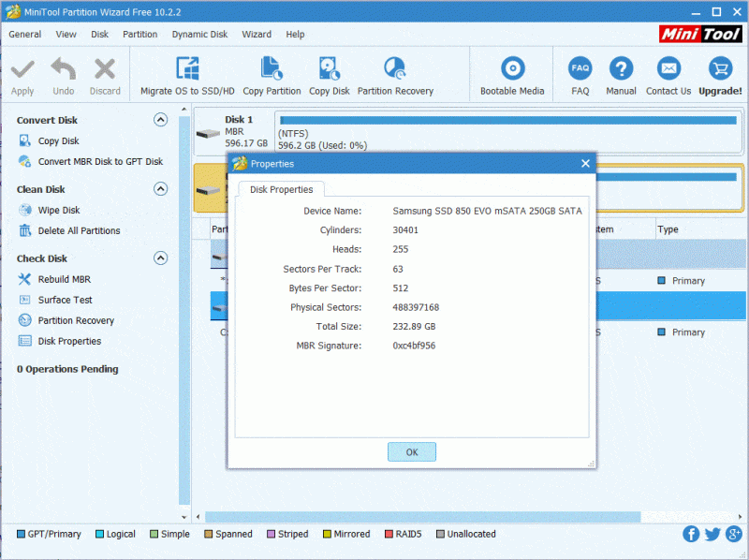This screenshot has height=560, width=749.
Task: Click the 0 Operations Pending text
Action: point(67,369)
